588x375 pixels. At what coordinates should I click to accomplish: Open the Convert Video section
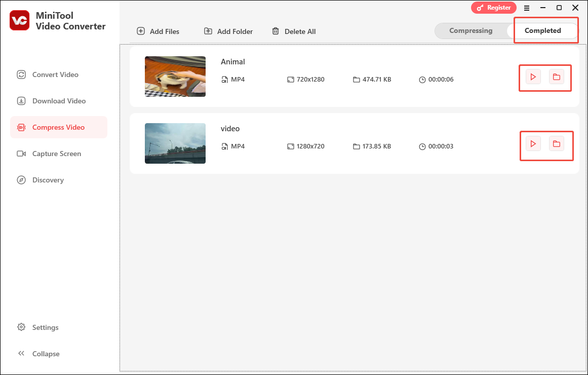tap(59, 74)
